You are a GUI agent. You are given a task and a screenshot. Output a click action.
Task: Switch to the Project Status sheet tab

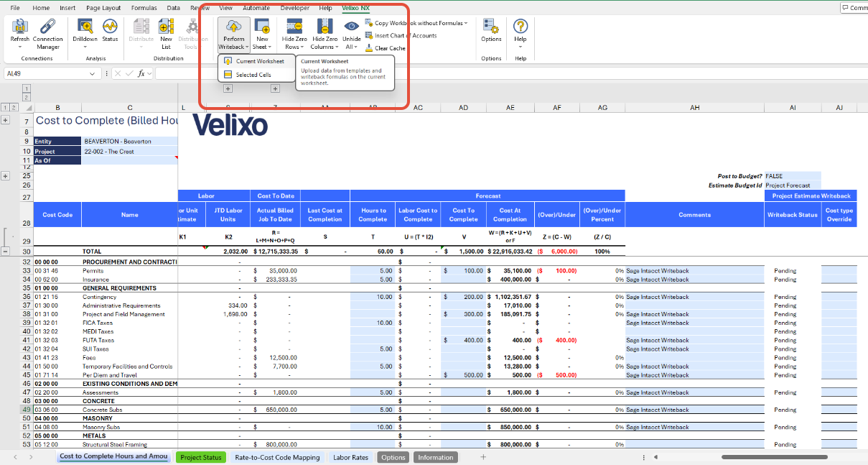click(200, 457)
